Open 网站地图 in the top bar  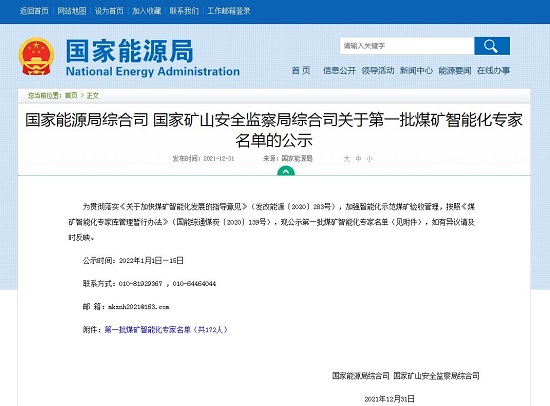(x=72, y=11)
